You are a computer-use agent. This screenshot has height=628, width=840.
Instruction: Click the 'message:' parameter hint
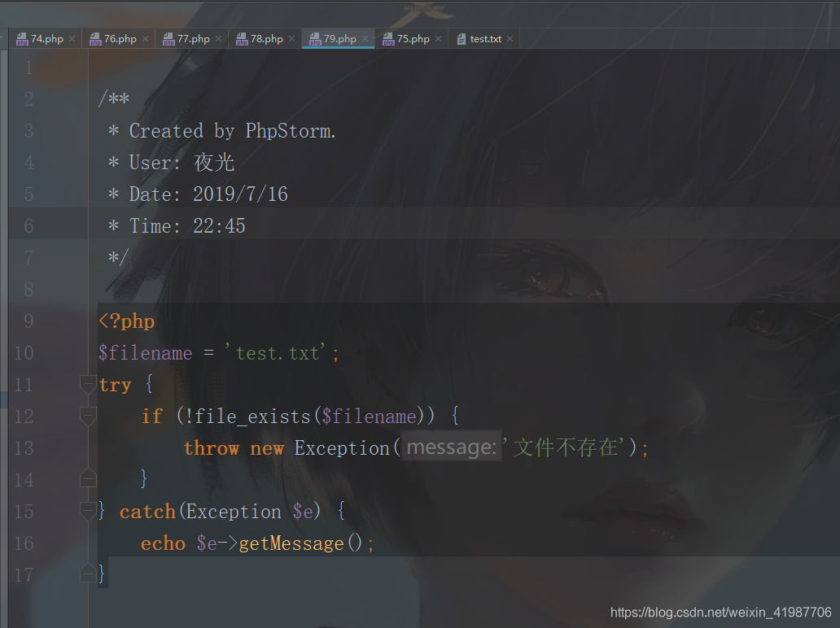[452, 447]
